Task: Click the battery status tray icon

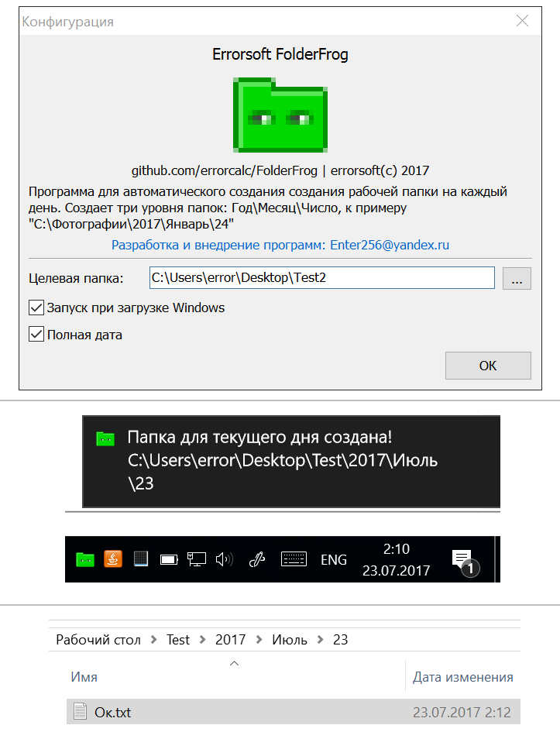Action: pyautogui.click(x=169, y=559)
